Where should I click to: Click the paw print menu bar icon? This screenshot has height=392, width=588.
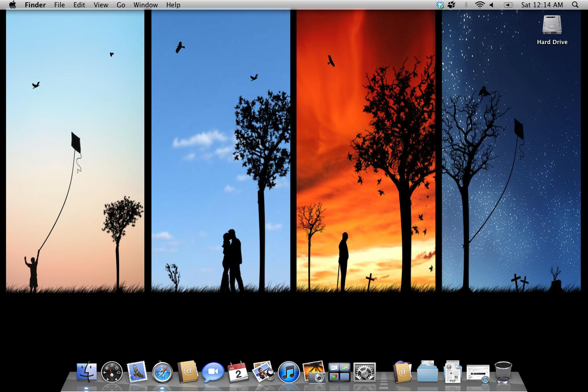click(452, 5)
